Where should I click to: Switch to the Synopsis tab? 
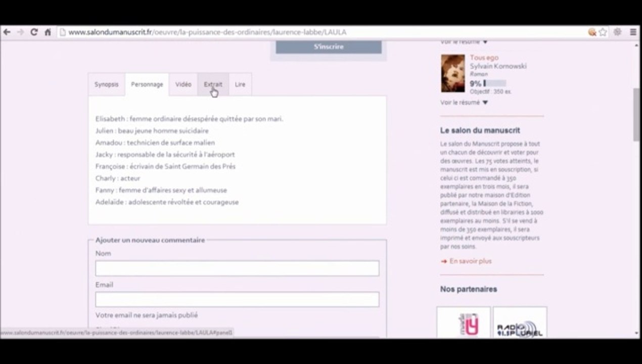pyautogui.click(x=106, y=84)
